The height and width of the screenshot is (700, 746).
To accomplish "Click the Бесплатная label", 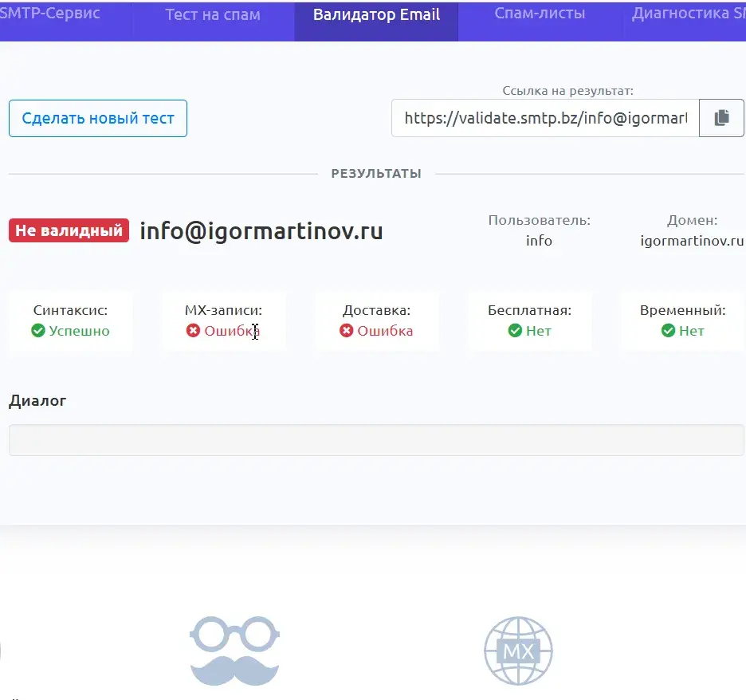I will 529,310.
